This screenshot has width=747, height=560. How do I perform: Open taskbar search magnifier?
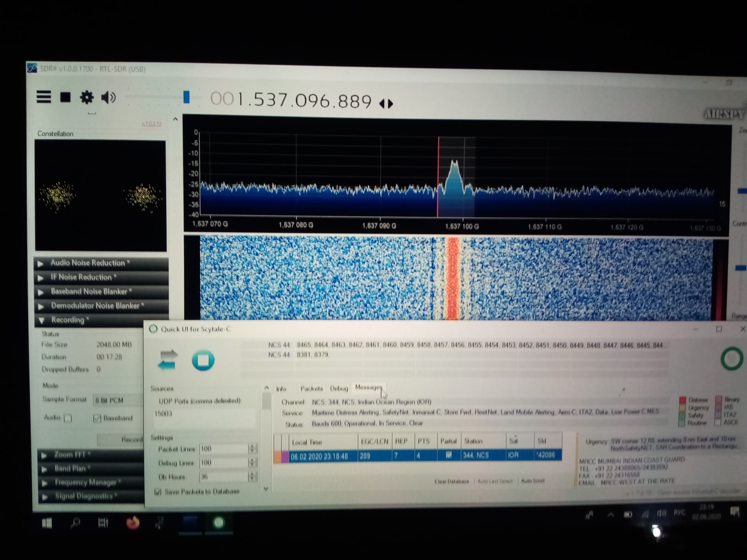point(76,522)
